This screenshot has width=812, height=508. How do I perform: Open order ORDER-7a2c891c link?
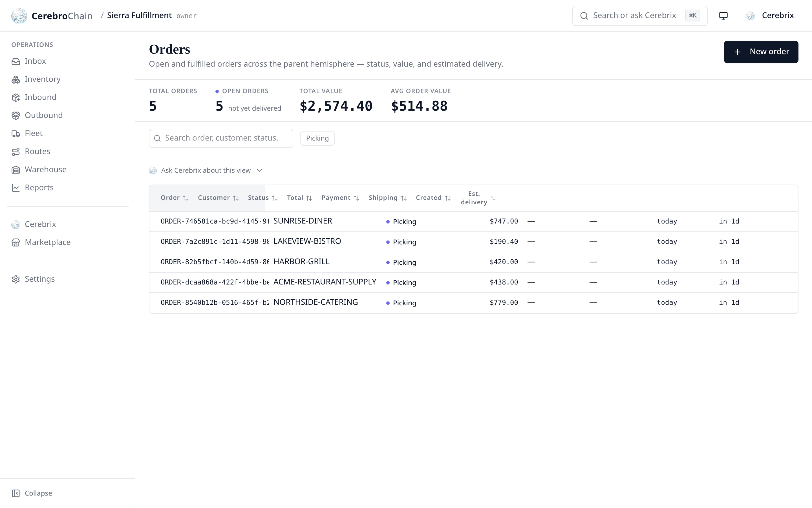215,242
